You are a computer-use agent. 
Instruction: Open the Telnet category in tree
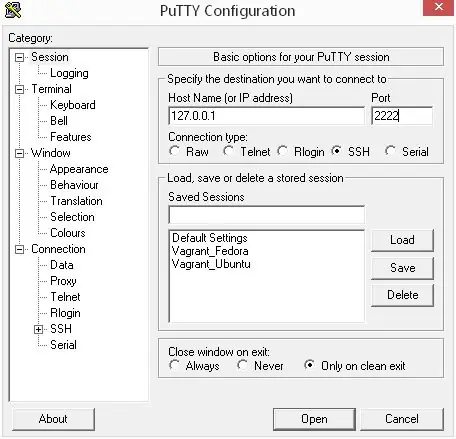[x=65, y=297]
